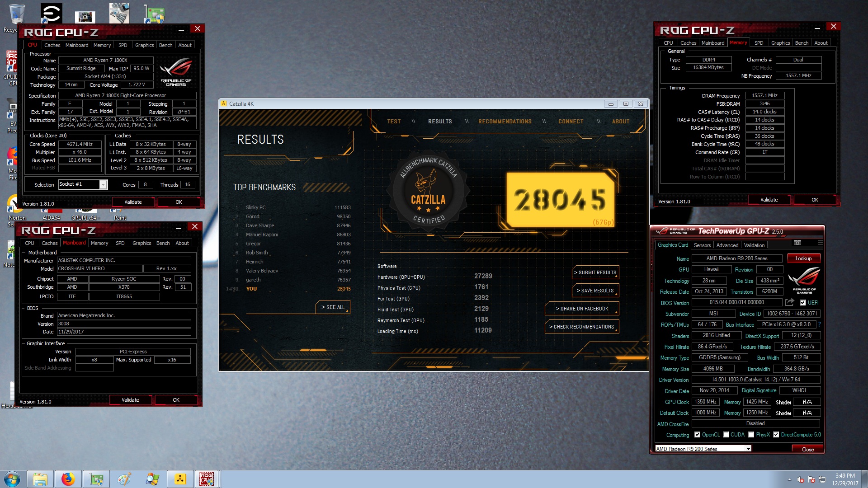Image resolution: width=868 pixels, height=488 pixels.
Task: Open Paint from the taskbar
Action: (x=124, y=479)
